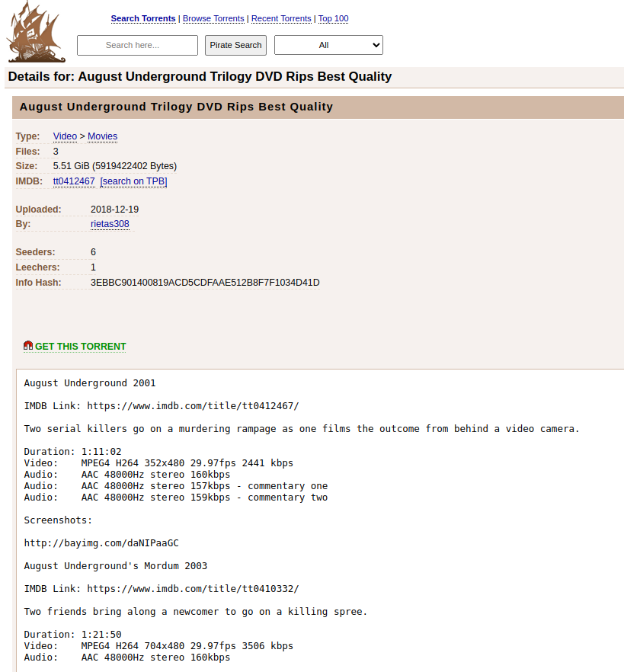Screen dimensions: 624x672
Task: Click the Duration: 1:21:50 line
Action: pyautogui.click(x=72, y=634)
